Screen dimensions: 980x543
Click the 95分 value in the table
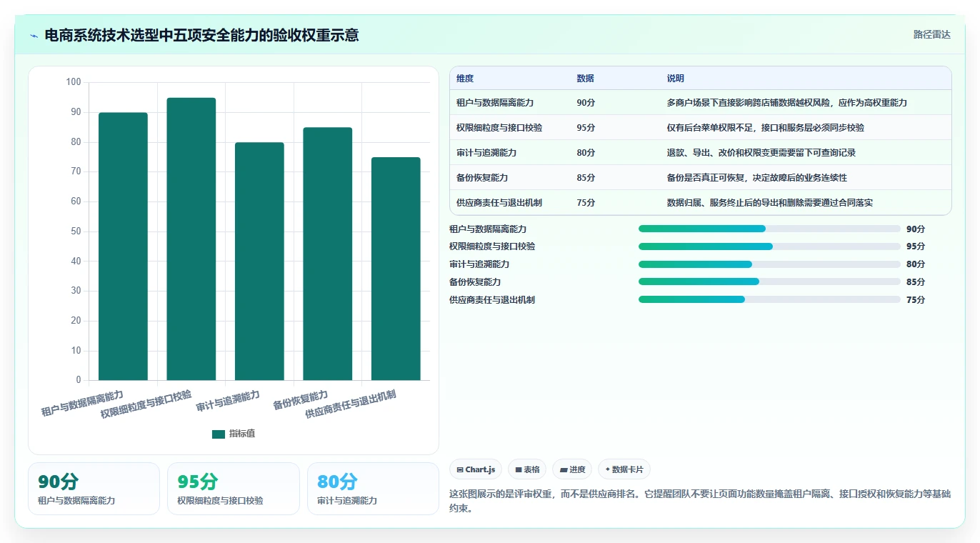tap(586, 128)
